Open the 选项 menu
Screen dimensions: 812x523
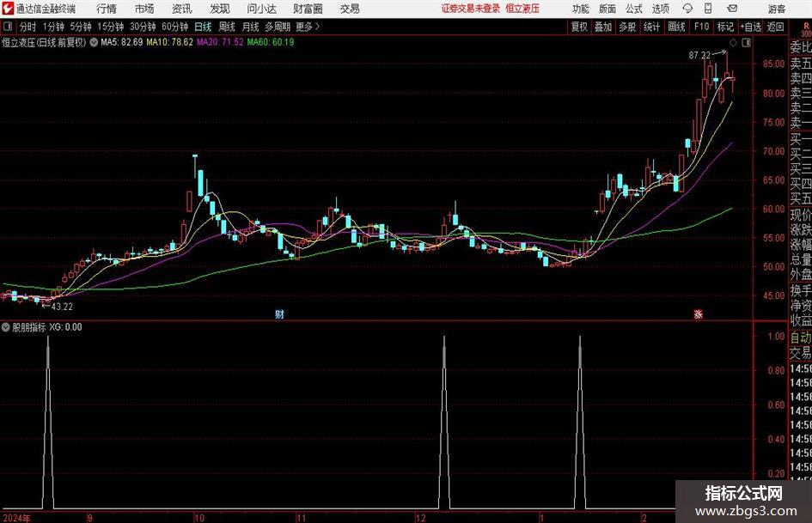(x=660, y=9)
